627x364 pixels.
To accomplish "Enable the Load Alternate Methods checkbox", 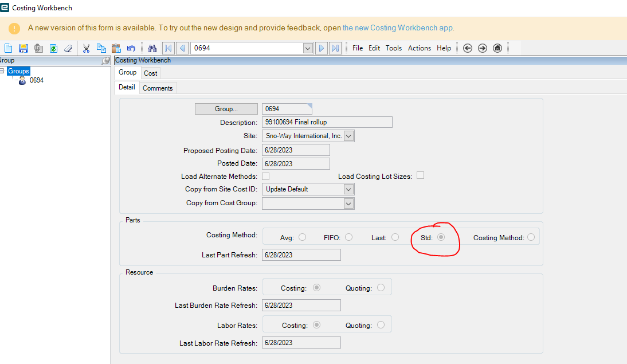I will pos(265,176).
